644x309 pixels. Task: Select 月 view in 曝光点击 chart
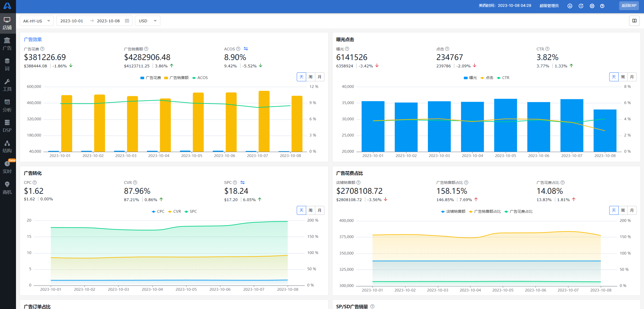click(632, 77)
